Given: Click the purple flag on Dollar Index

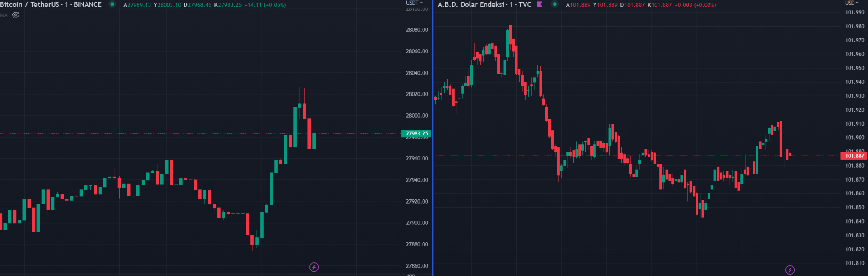Looking at the screenshot, I should (x=540, y=4).
